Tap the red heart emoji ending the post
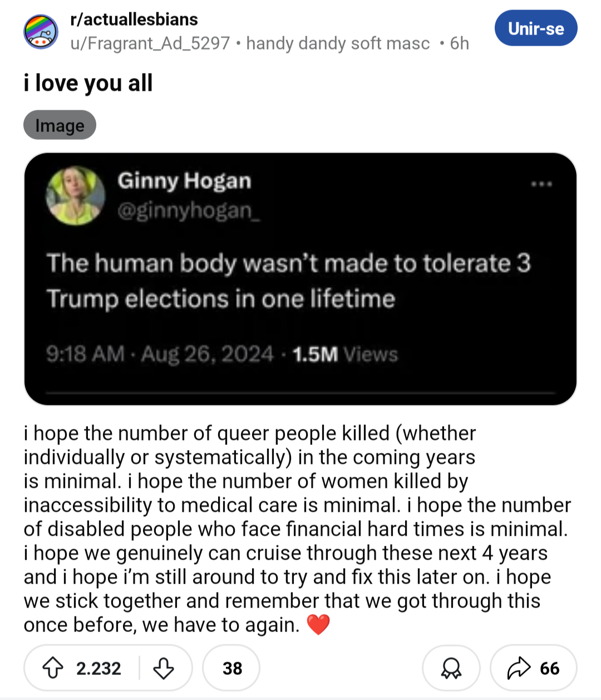 pos(318,625)
